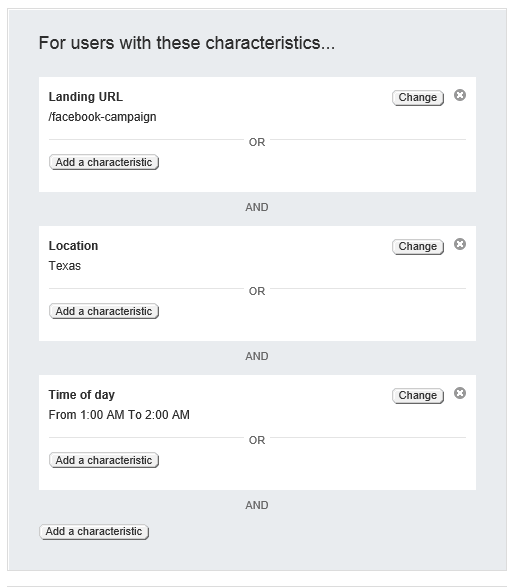The width and height of the screenshot is (517, 587).
Task: Click the Landing URL heading
Action: [85, 97]
